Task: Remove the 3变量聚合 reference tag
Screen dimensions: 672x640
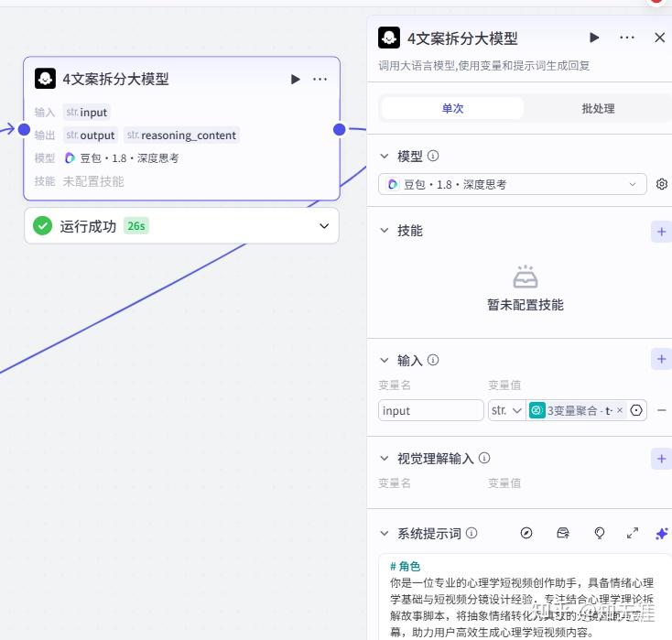Action: click(x=619, y=410)
